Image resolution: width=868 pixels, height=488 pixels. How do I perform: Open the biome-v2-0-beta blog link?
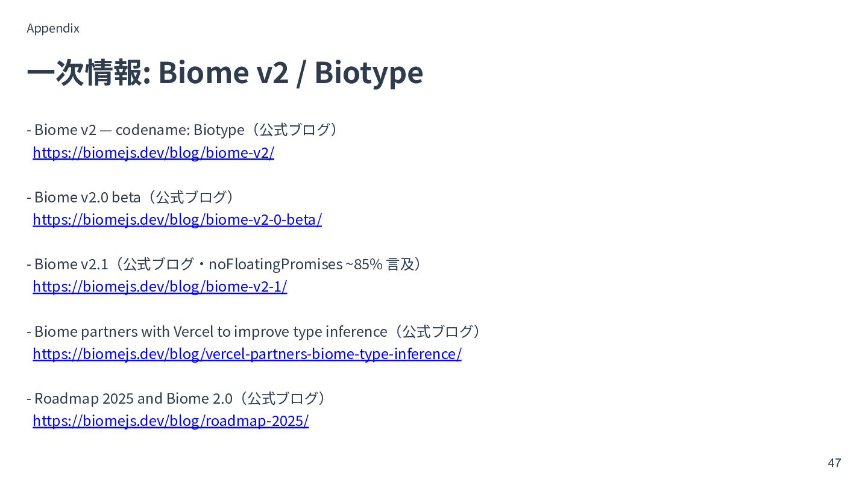pos(177,219)
